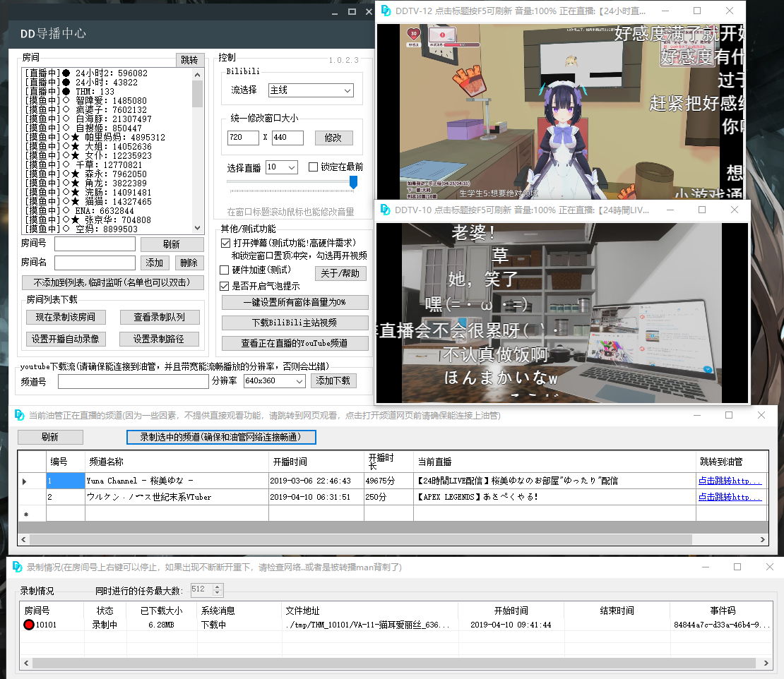The image size is (784, 679).
Task: Click 一键设置所有窗体音量为0% button
Action: pos(295,302)
